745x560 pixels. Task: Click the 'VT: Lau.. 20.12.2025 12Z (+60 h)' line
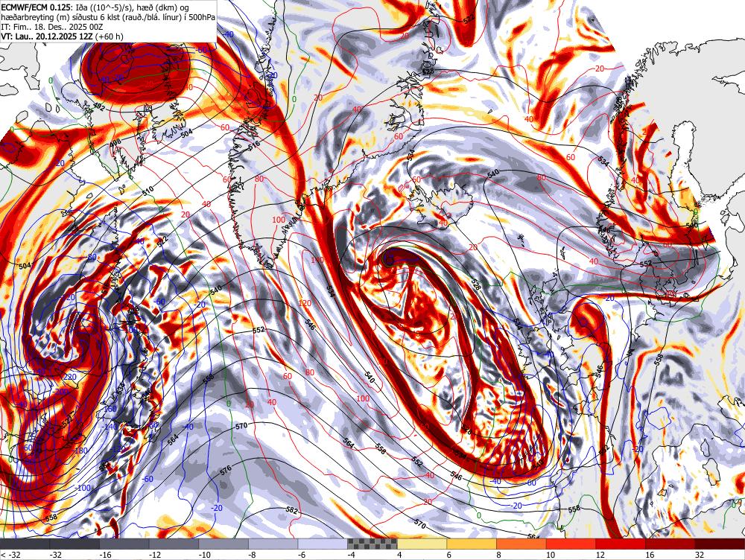pos(62,36)
